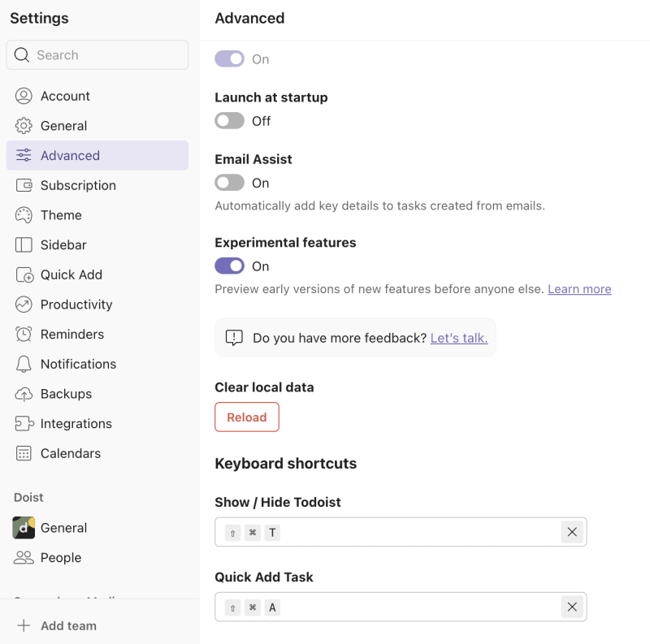Viewport: 650px width, 644px height.
Task: Disable Experimental features
Action: coord(229,266)
